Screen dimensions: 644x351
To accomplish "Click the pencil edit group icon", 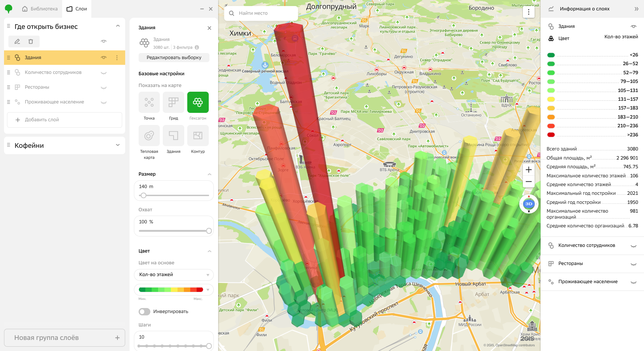I will click(17, 41).
